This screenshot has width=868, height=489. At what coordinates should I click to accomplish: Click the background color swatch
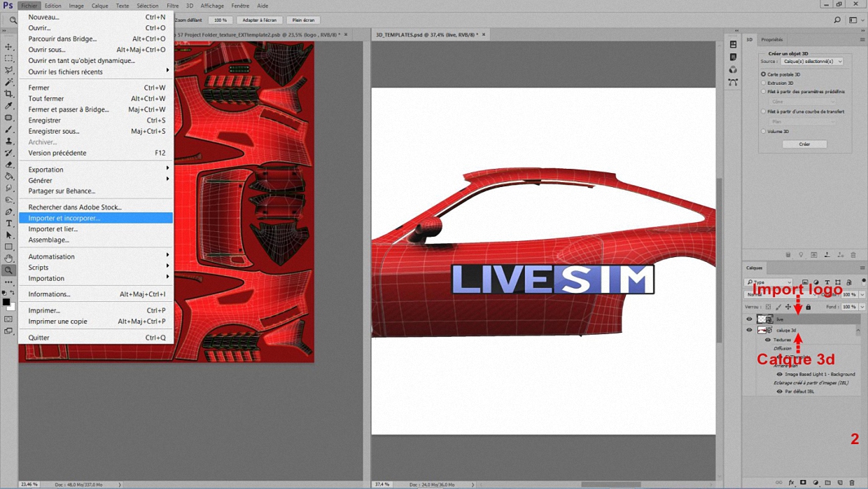click(x=12, y=308)
